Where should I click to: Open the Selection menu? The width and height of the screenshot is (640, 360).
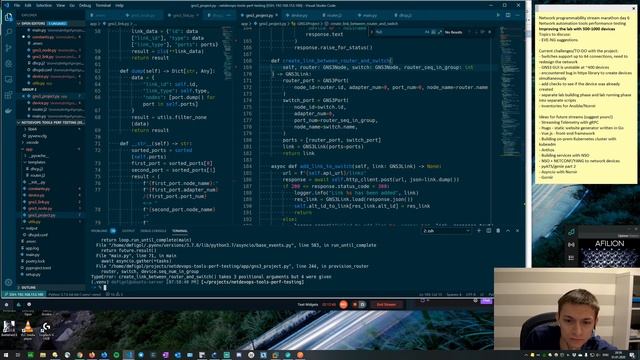[x=44, y=5]
